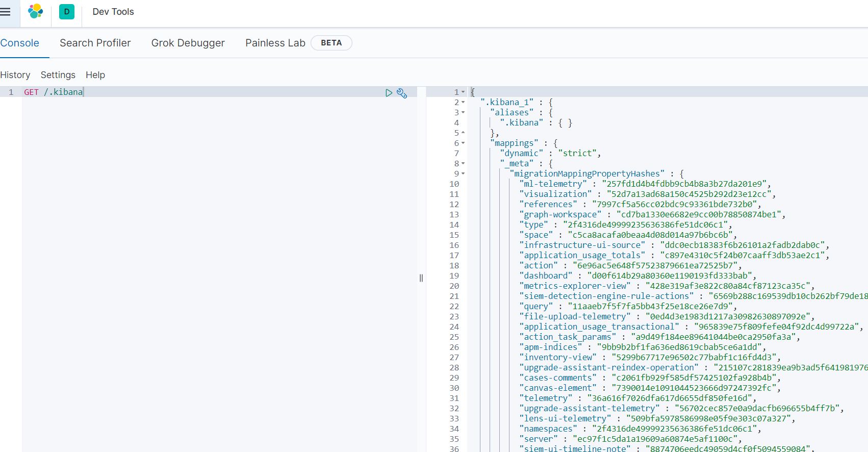Click the "migrationMappingPropertyHashes" key
Viewport: 868px width, 452px height.
587,173
